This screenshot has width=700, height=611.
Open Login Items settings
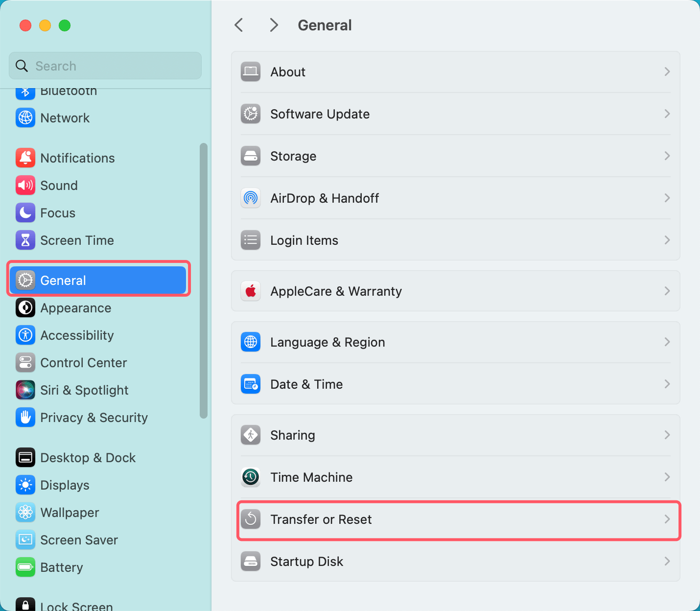click(304, 240)
